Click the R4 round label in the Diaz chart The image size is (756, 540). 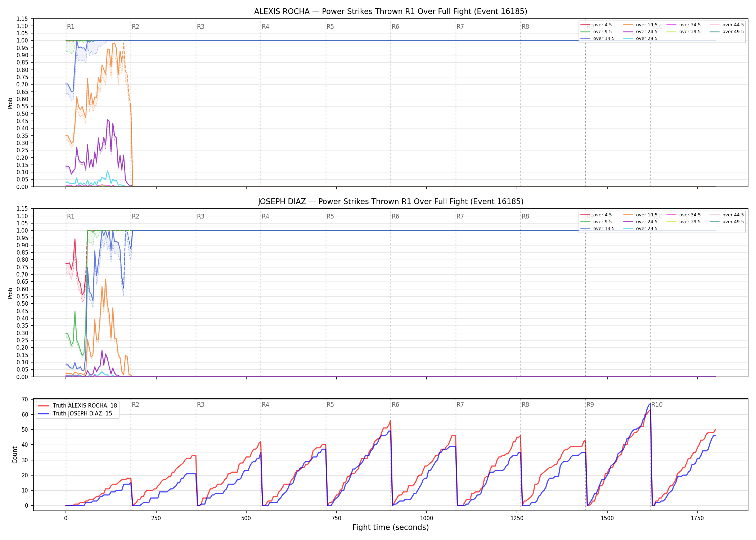[x=265, y=216]
